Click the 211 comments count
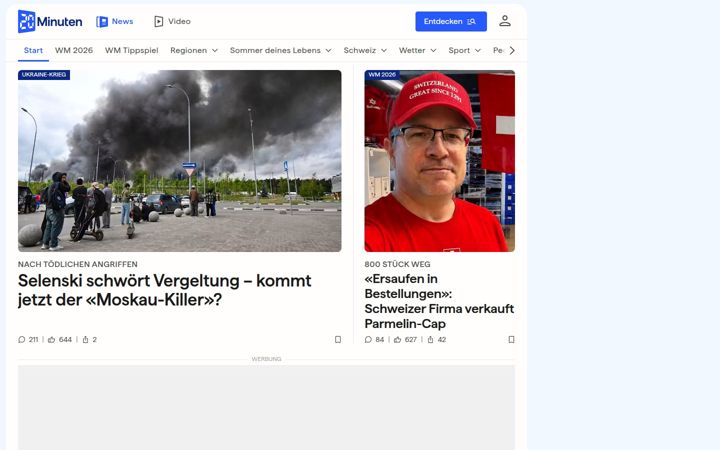720x450 pixels. pos(34,340)
